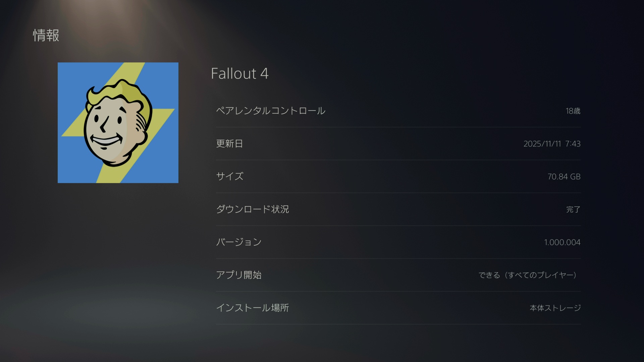This screenshot has height=362, width=644.
Task: Select the ペアレンタルコントロール row
Action: (x=398, y=111)
